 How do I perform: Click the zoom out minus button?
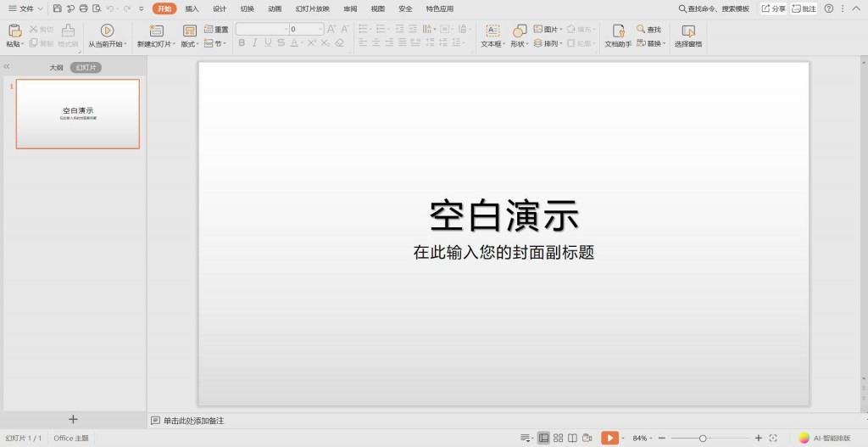coord(662,438)
